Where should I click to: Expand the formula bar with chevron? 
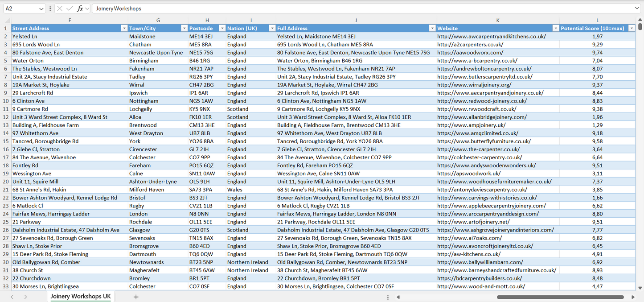click(637, 8)
